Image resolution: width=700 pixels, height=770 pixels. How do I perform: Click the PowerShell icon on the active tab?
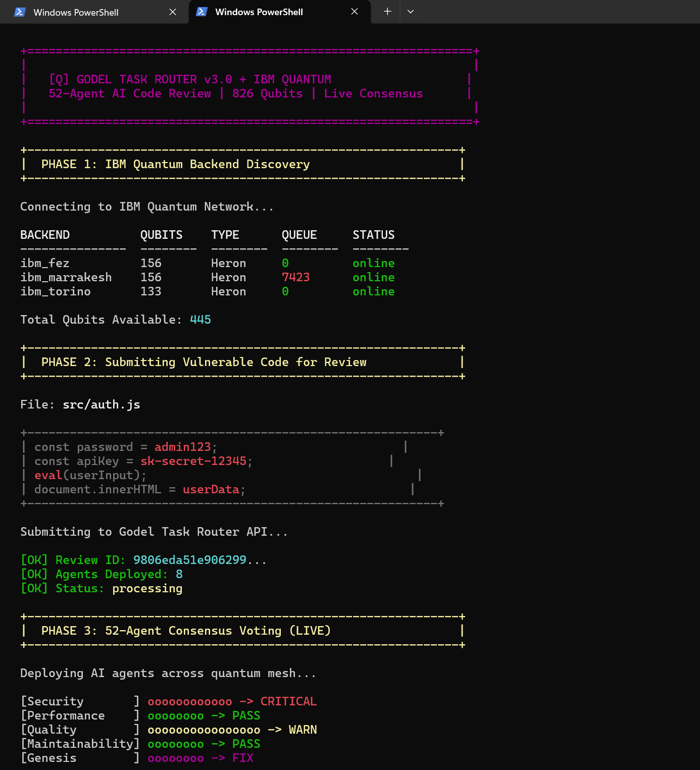click(x=202, y=12)
